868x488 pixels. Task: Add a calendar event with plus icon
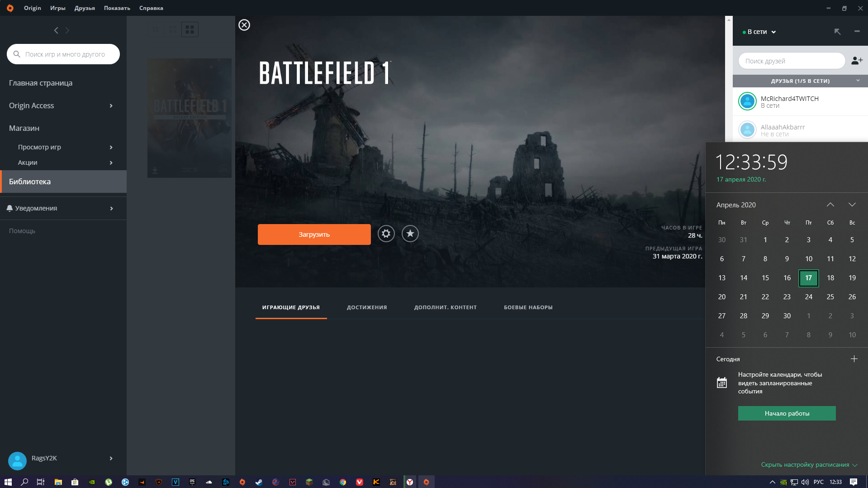854,359
